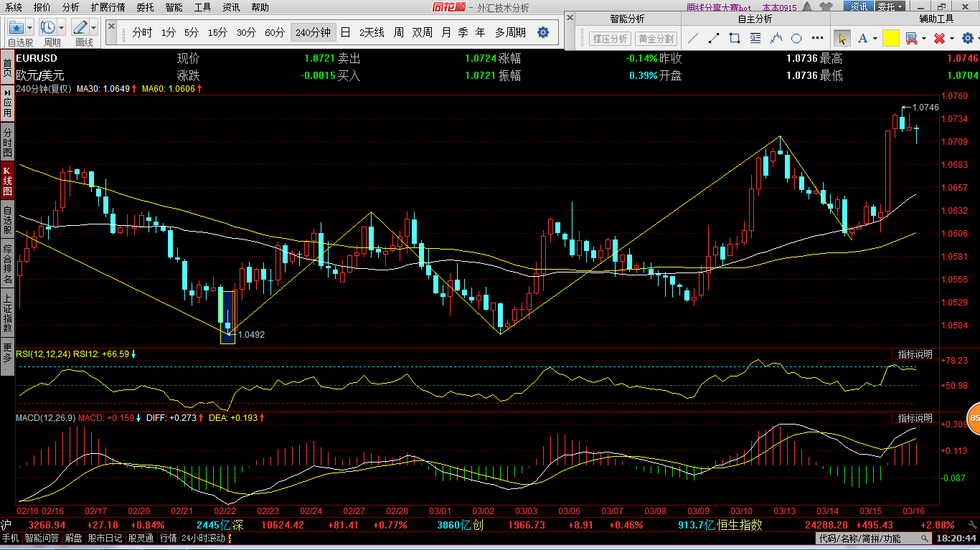Click the bell notification icon
The width and height of the screenshot is (980, 550).
806,6
